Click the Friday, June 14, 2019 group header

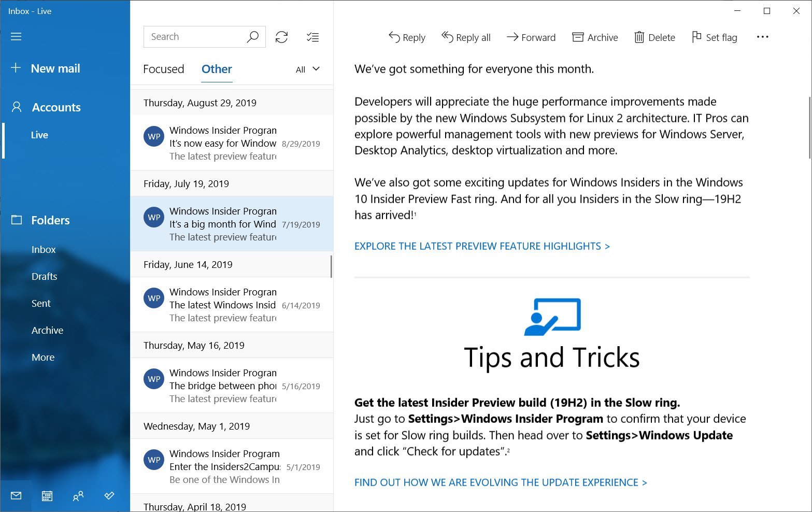(x=232, y=264)
